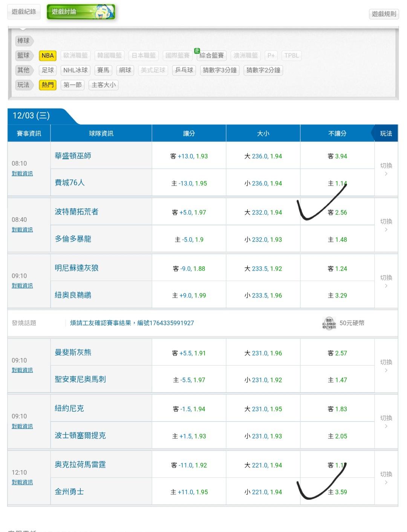Screen dimensions: 407x532
Task: Filter by 猜數字3分鐘 game type
Action: point(220,70)
